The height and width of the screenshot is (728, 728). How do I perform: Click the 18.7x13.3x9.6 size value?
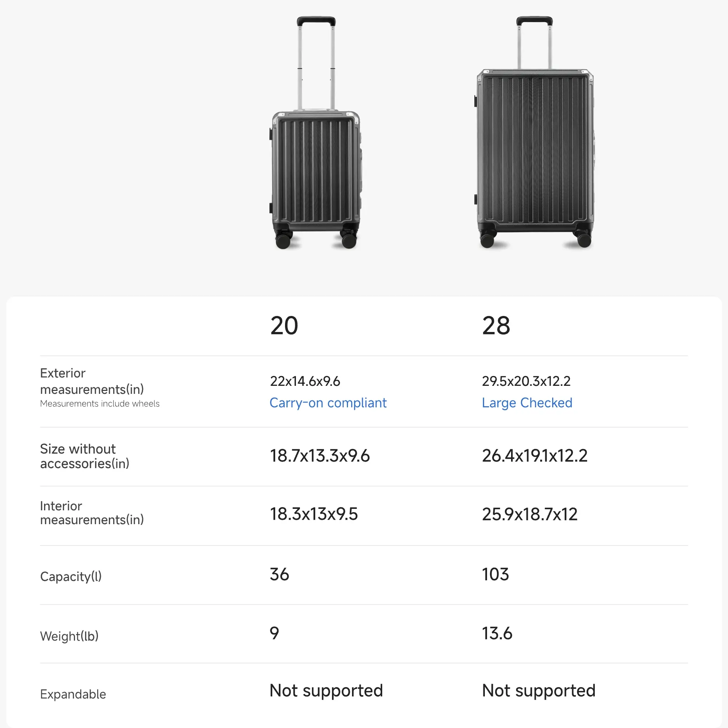coord(320,456)
